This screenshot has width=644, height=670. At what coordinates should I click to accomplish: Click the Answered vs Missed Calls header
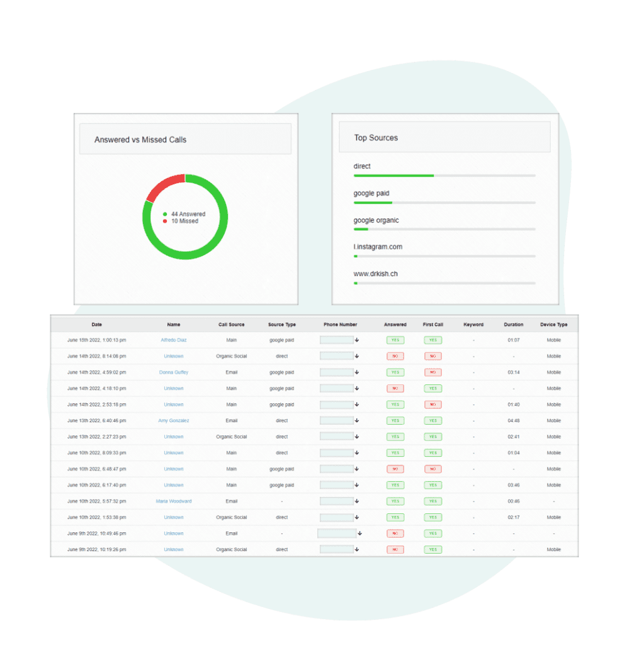pyautogui.click(x=185, y=140)
